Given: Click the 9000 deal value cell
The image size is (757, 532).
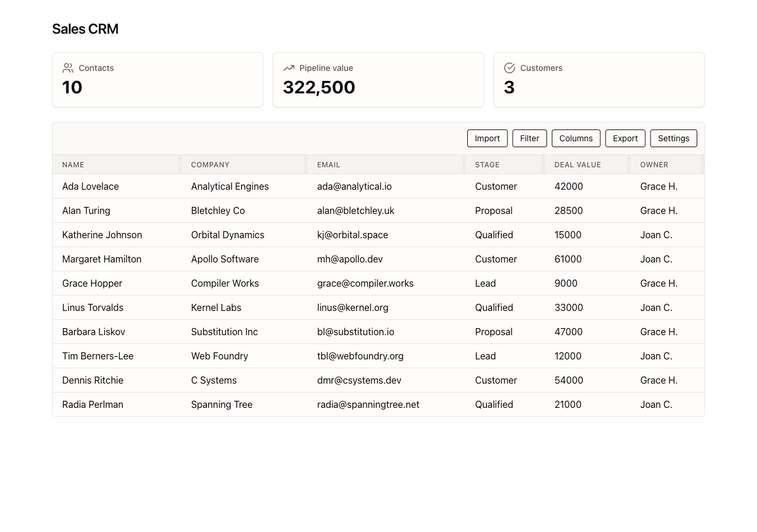Looking at the screenshot, I should (x=588, y=283).
